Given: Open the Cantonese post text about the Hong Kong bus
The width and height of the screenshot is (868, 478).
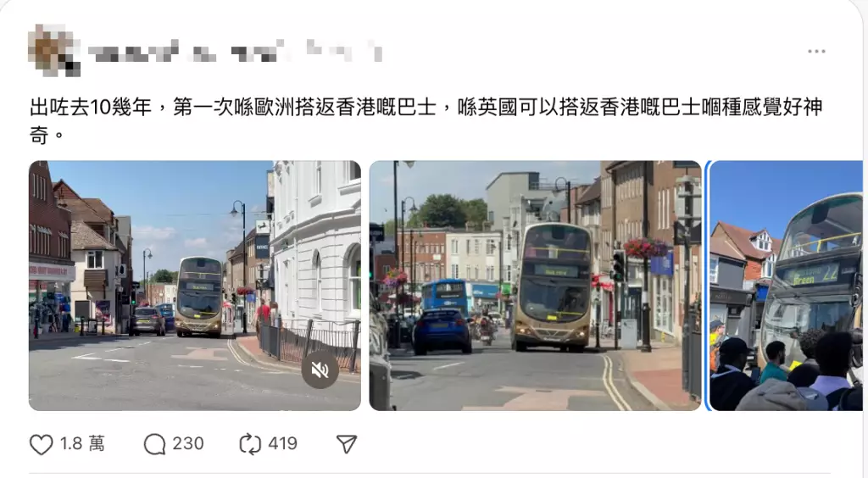Looking at the screenshot, I should [426, 120].
